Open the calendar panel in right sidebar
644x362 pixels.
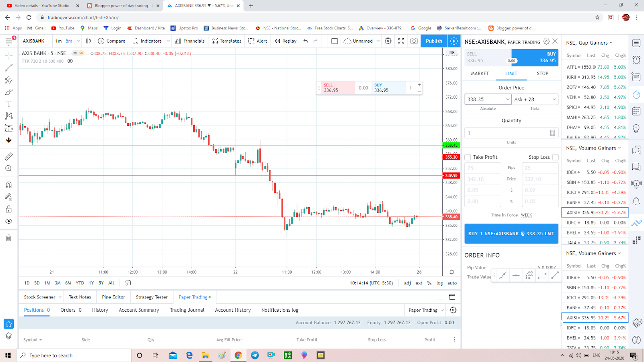point(636,111)
